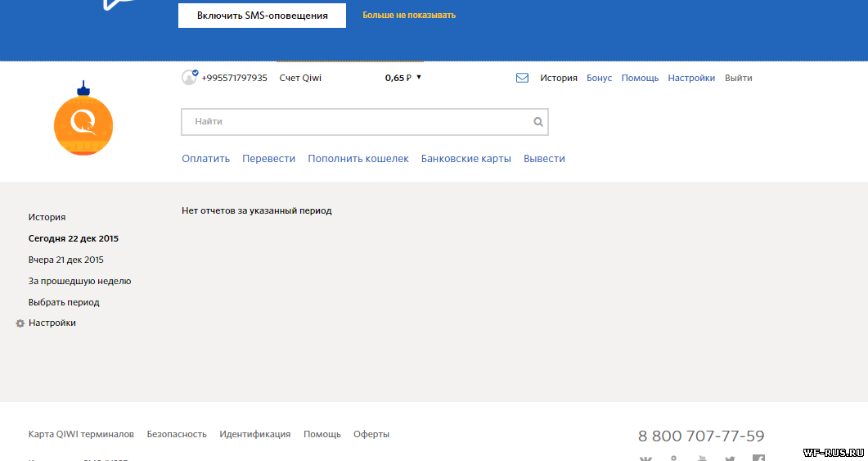Viewport: 868px width, 461px height.
Task: Open the Facebook icon in footer
Action: pyautogui.click(x=758, y=459)
